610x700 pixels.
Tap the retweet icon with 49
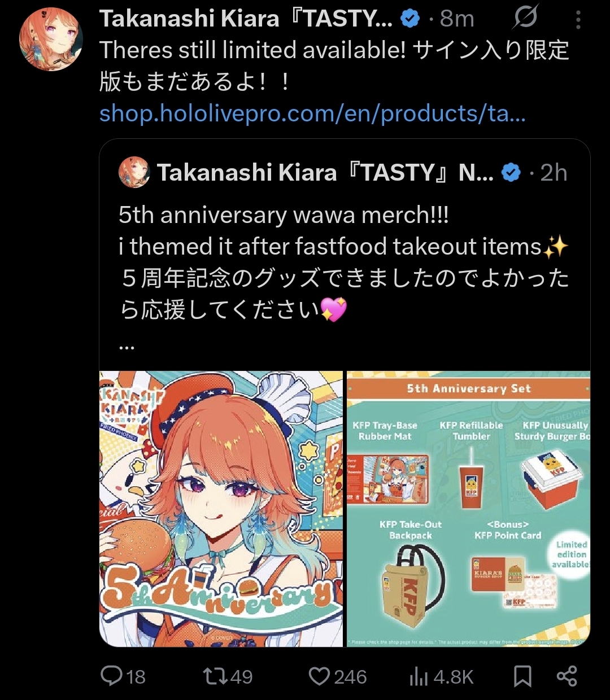point(216,676)
